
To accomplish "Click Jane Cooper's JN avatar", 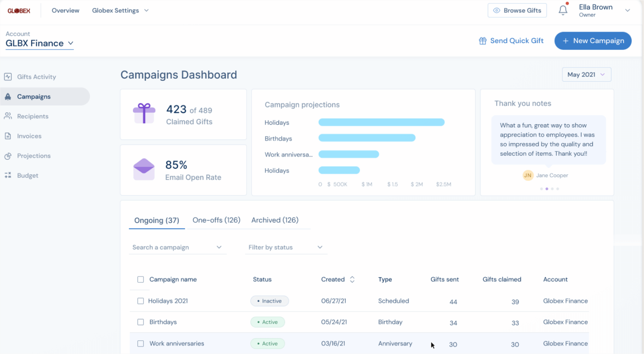I will (528, 176).
